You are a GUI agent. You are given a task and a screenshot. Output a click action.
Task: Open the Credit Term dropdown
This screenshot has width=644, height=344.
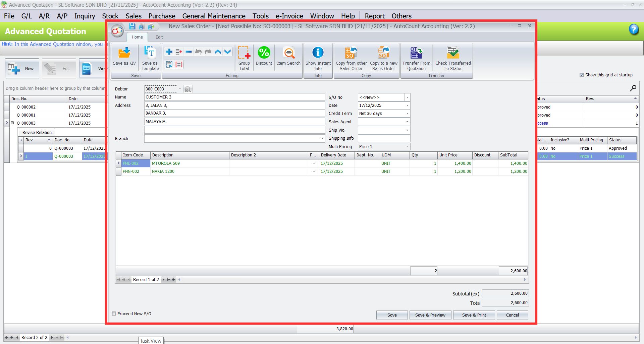point(407,113)
